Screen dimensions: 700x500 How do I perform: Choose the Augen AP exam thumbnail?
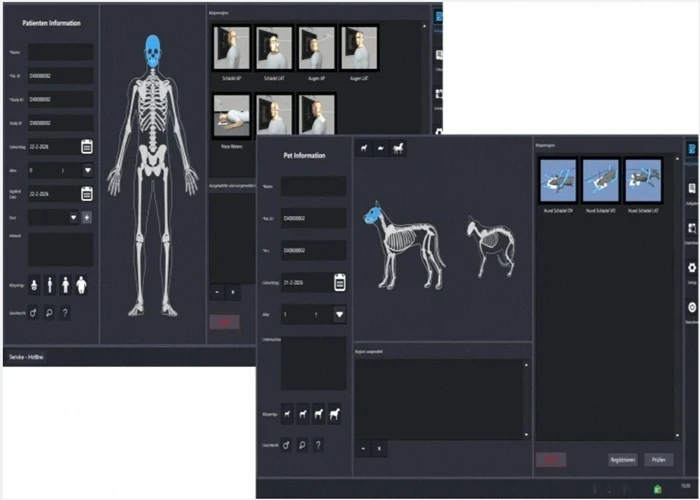pos(316,48)
